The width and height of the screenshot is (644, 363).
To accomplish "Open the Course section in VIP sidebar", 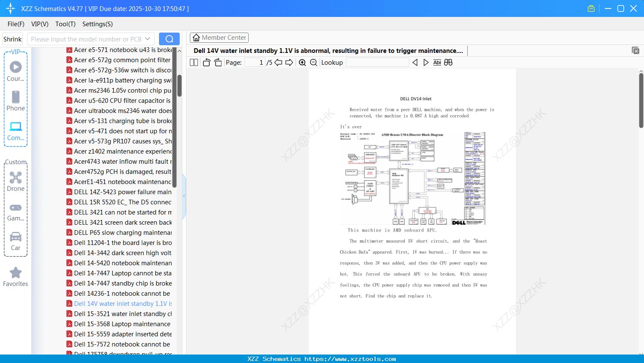I will click(x=16, y=71).
